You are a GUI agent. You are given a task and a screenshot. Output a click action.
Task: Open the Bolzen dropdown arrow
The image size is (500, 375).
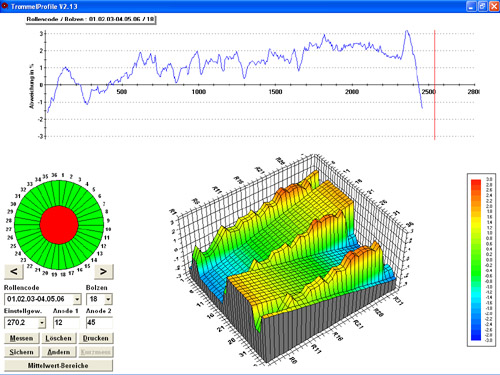[x=108, y=299]
